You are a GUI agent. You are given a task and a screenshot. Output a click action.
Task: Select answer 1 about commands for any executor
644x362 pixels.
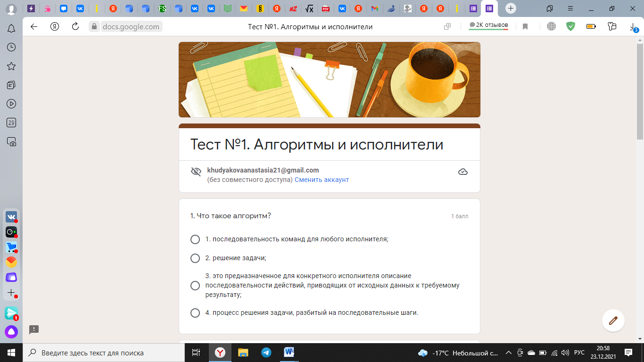click(x=195, y=239)
